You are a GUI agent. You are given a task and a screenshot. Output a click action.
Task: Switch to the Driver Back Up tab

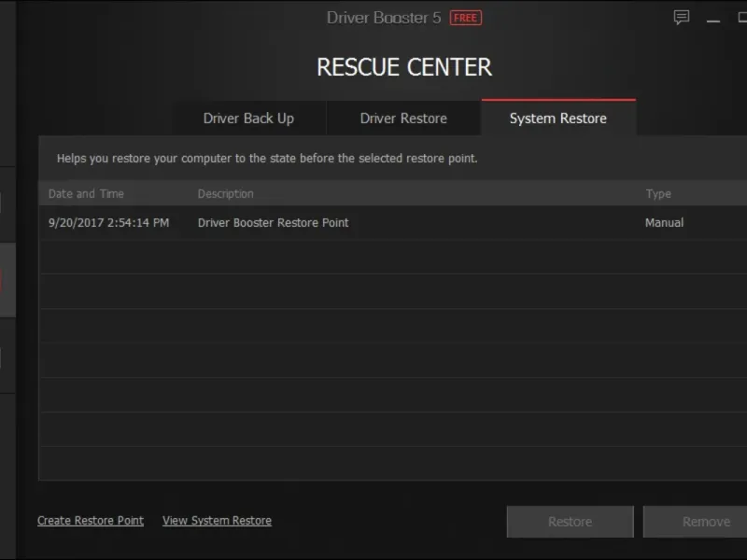[x=248, y=119]
